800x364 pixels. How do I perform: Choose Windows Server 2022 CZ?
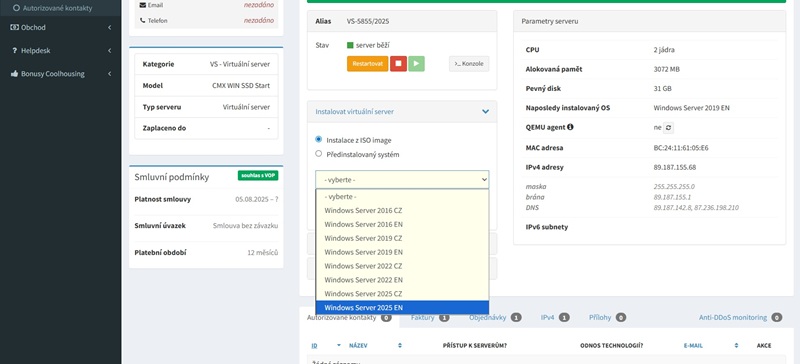pyautogui.click(x=402, y=266)
